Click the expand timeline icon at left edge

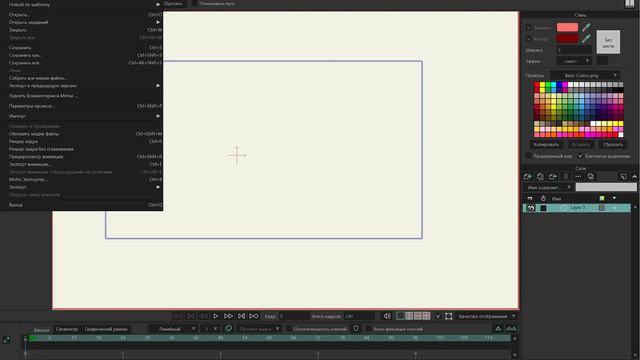7,339
